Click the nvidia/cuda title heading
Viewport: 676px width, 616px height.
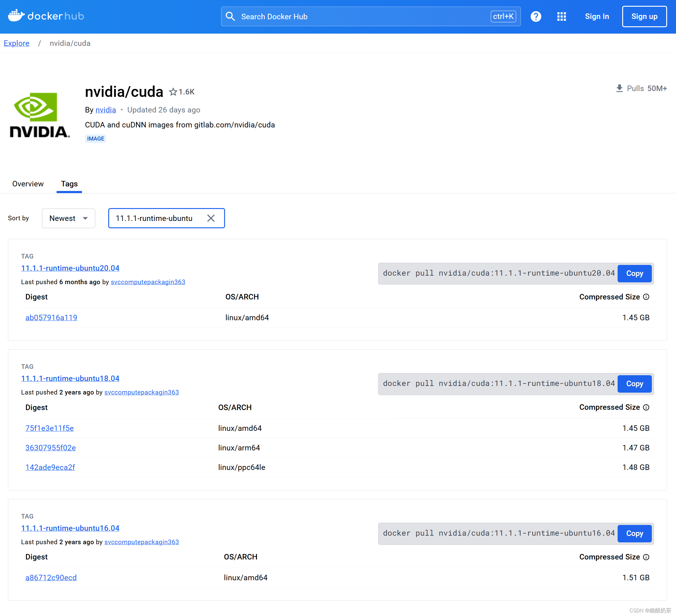click(x=124, y=91)
